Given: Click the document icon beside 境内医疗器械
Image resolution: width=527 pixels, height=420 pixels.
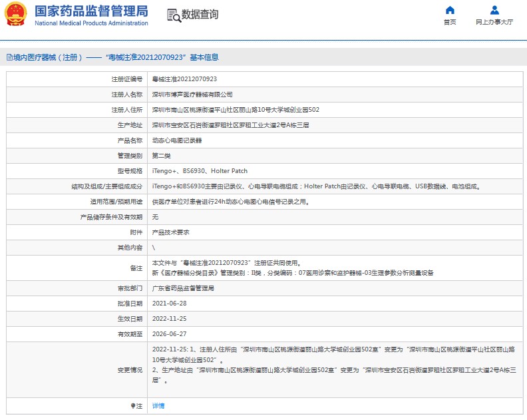Looking at the screenshot, I should tap(9, 57).
